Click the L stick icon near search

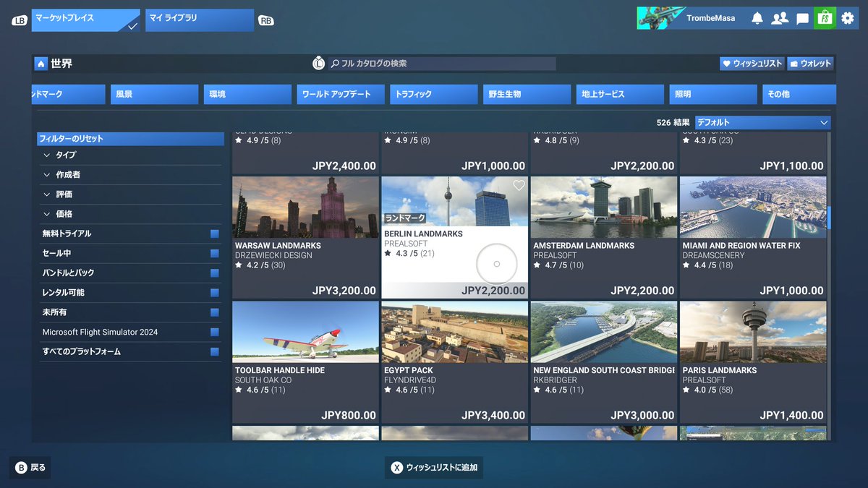pyautogui.click(x=319, y=64)
